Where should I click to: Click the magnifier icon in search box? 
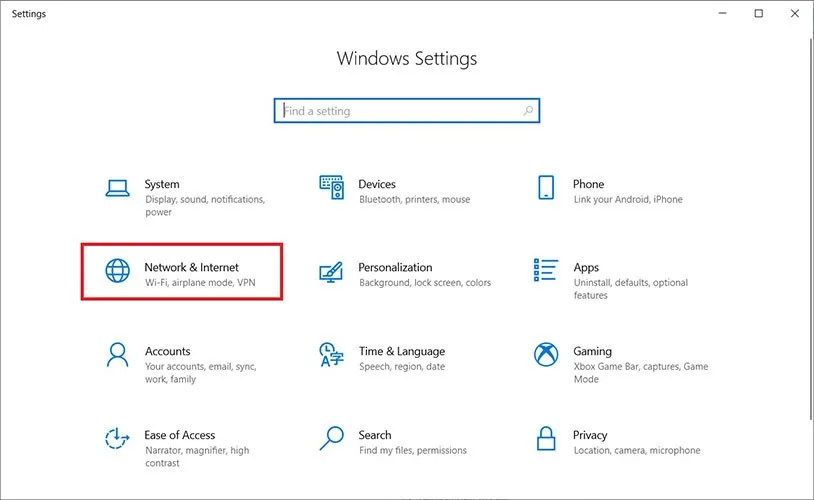[x=528, y=111]
